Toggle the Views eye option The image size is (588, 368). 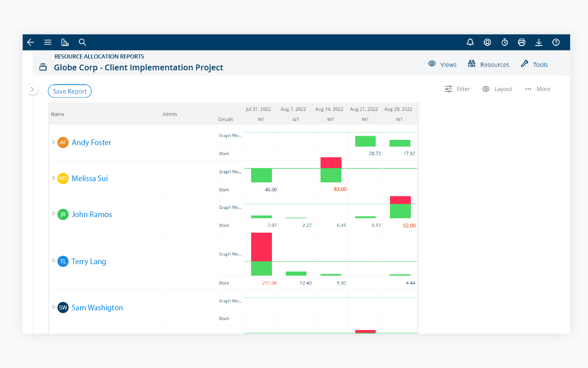442,64
